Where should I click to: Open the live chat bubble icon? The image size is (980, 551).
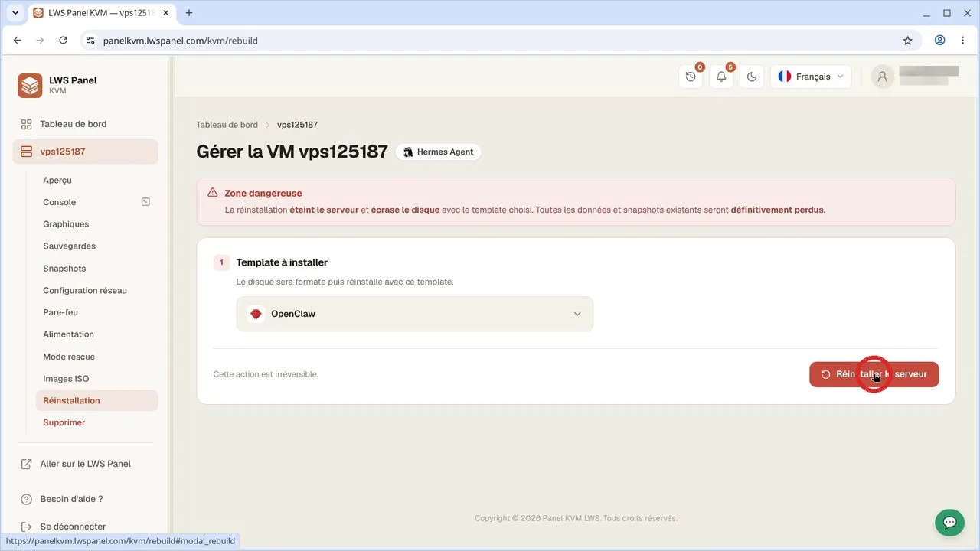pos(949,522)
